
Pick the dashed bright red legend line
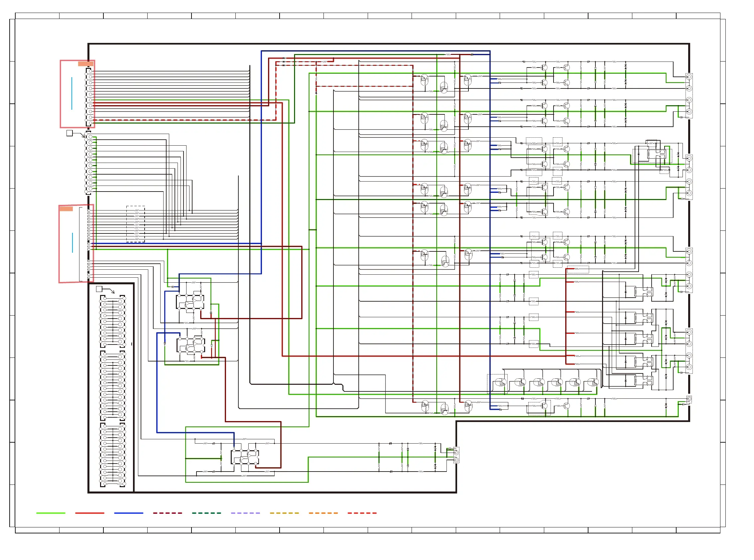pos(362,513)
